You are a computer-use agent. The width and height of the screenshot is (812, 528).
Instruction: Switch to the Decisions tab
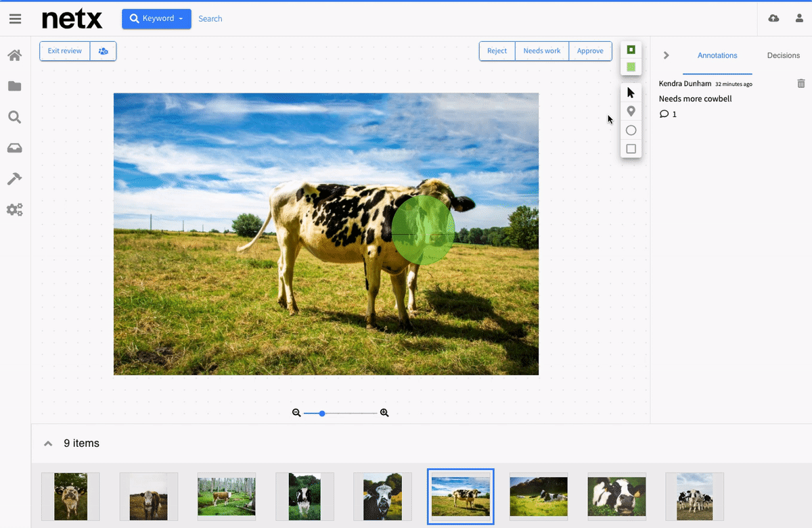pos(783,55)
